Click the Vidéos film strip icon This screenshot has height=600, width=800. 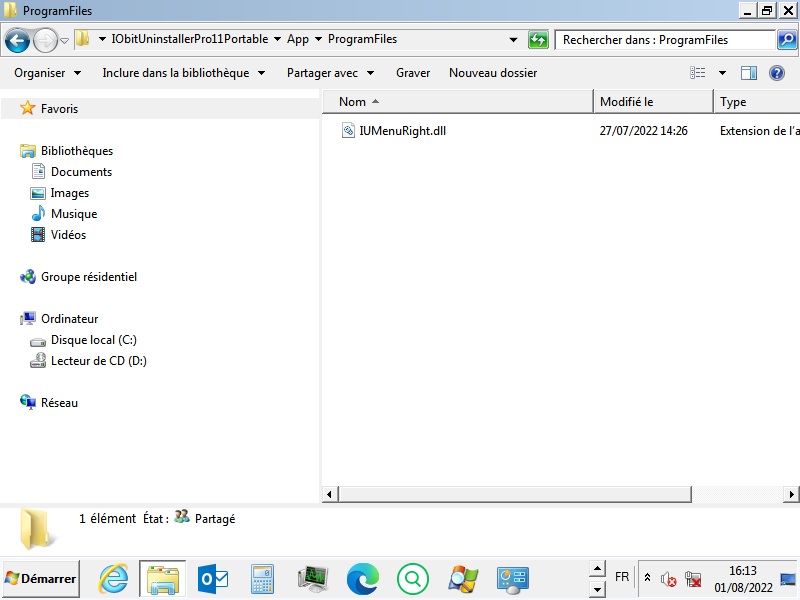(x=38, y=235)
